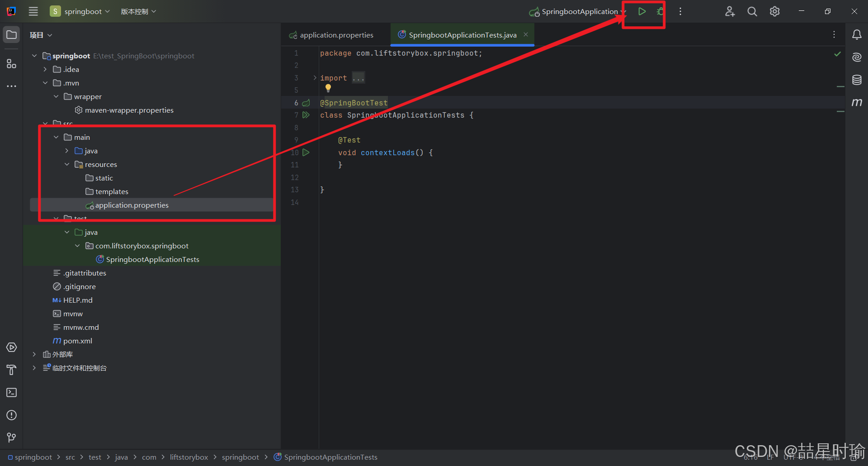The height and width of the screenshot is (466, 868).
Task: Place cursor on @SpringBootTest annotation
Action: pos(354,103)
